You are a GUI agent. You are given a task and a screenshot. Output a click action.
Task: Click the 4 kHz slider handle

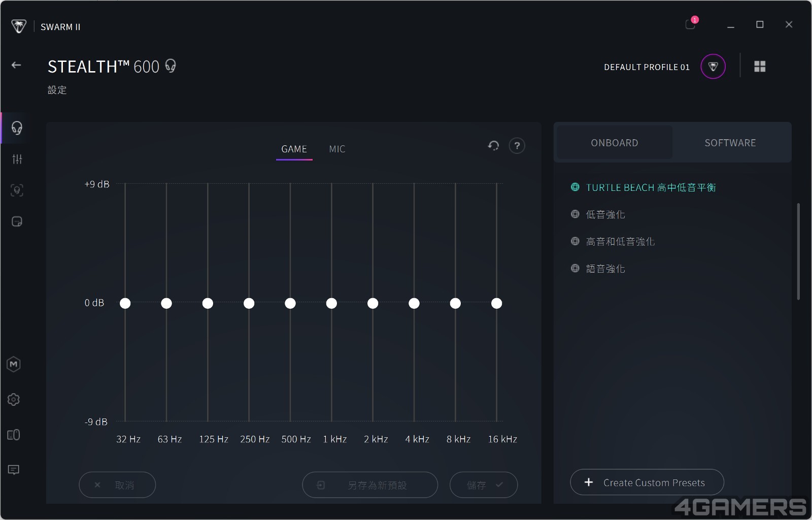[414, 303]
